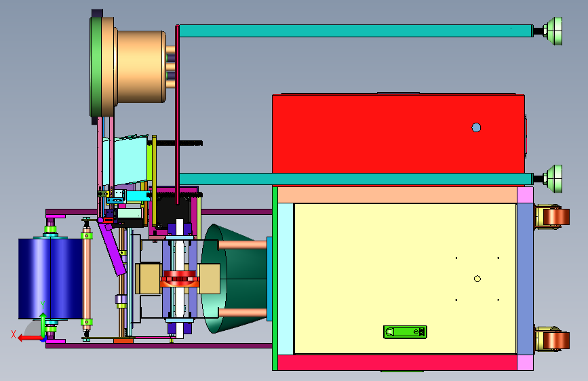
Task: Select the large tan drum housing
Action: click(x=140, y=66)
